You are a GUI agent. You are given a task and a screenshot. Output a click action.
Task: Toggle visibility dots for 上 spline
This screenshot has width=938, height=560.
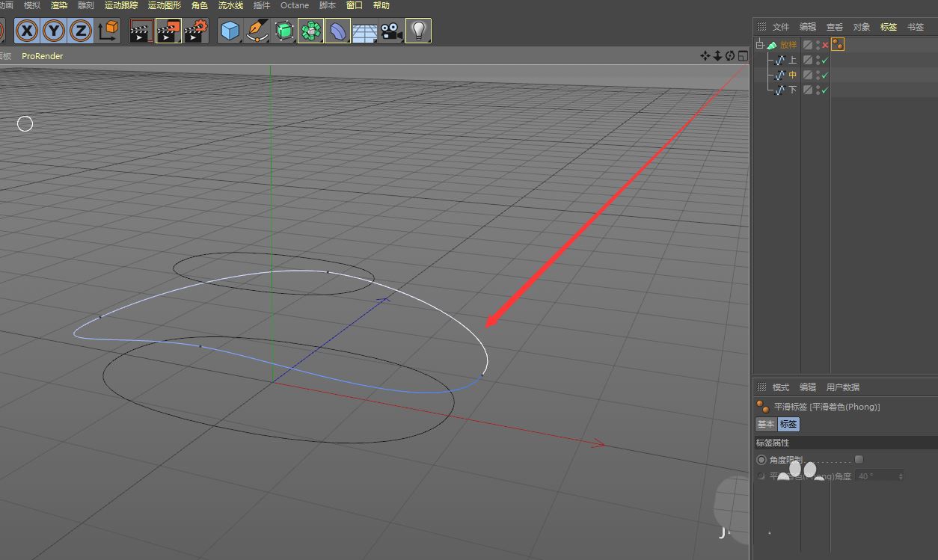[x=818, y=60]
